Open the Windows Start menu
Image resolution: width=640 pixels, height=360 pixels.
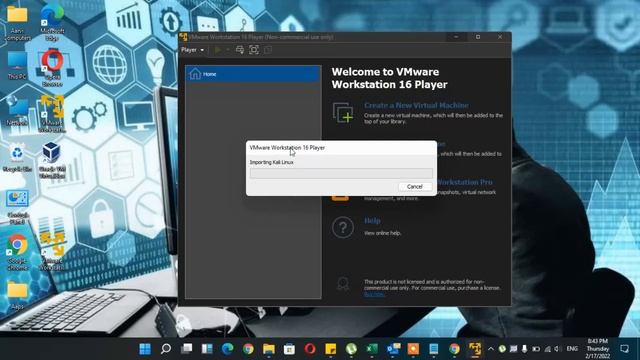[145, 349]
